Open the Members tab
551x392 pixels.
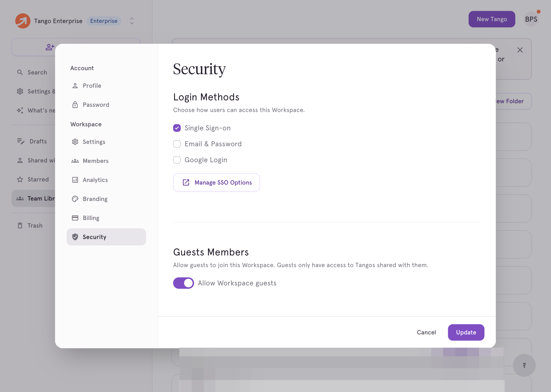click(106, 161)
